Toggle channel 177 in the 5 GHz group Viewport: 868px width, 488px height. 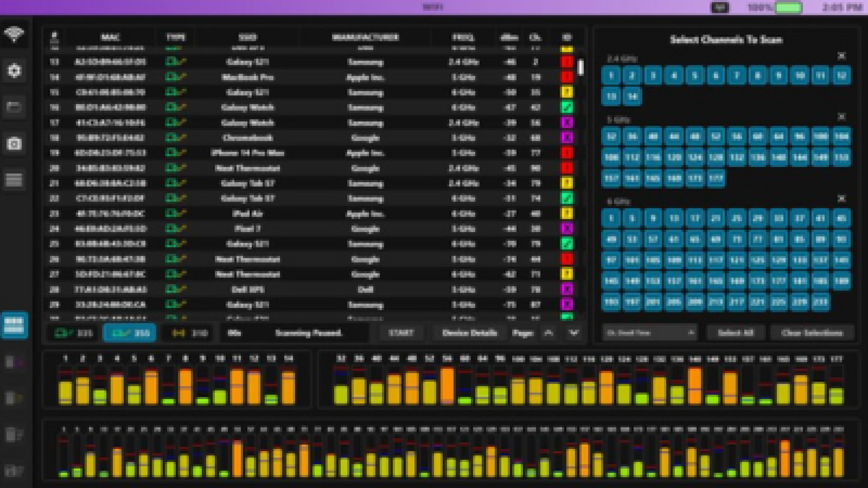(x=716, y=178)
